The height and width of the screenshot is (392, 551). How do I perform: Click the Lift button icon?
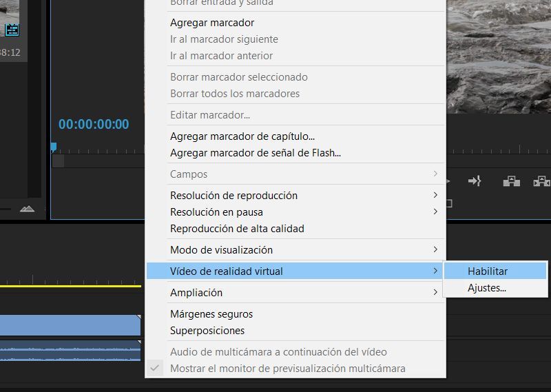[511, 181]
